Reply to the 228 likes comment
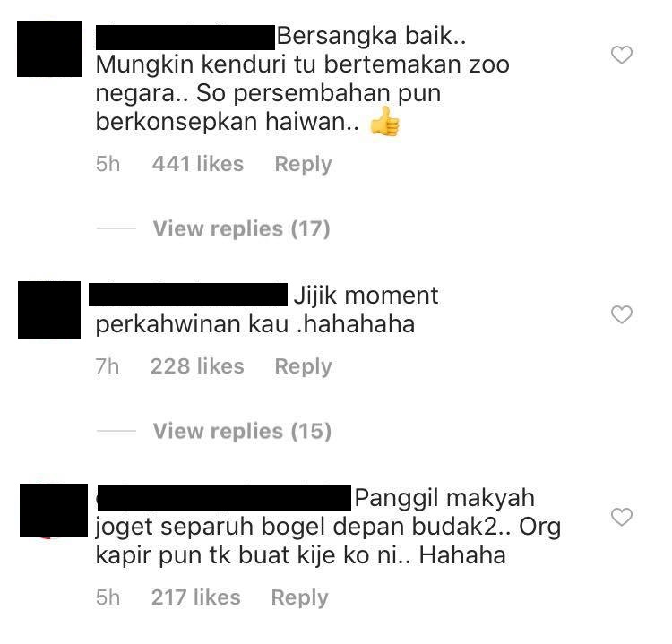This screenshot has height=644, width=672. pyautogui.click(x=304, y=366)
